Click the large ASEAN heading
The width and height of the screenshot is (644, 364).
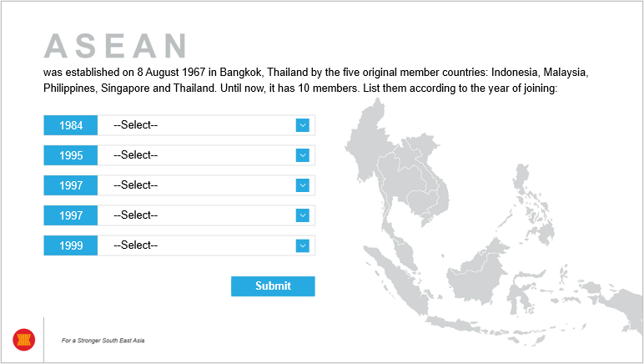[x=116, y=46]
